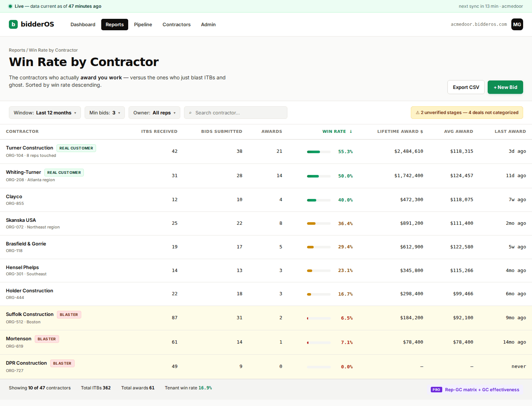Click Whiting-Turner's REAL CUSTOMER badge
This screenshot has height=406, width=532.
tap(64, 173)
